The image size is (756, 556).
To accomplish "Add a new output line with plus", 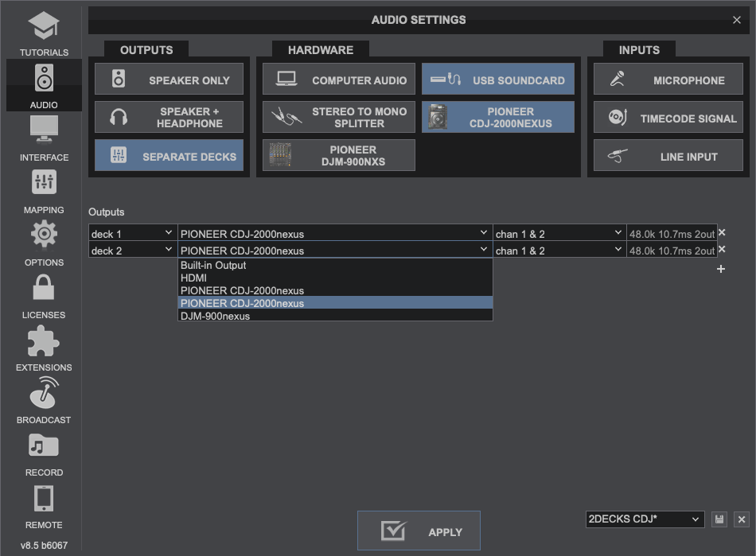I will click(721, 269).
